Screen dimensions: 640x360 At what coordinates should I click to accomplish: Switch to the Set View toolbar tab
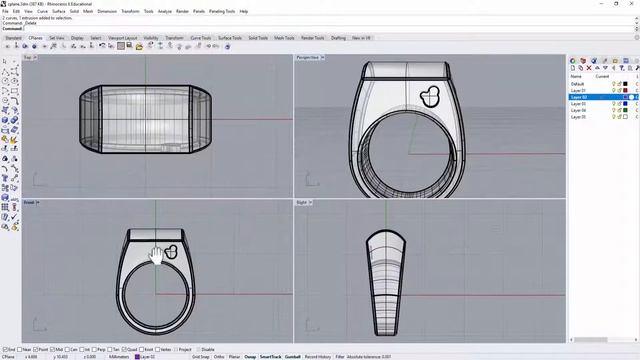click(56, 38)
